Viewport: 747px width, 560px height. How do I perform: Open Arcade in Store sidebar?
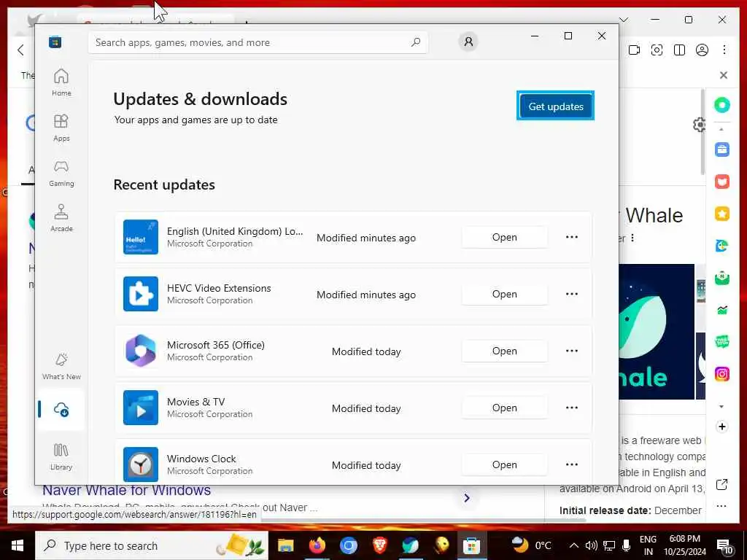[x=61, y=218]
